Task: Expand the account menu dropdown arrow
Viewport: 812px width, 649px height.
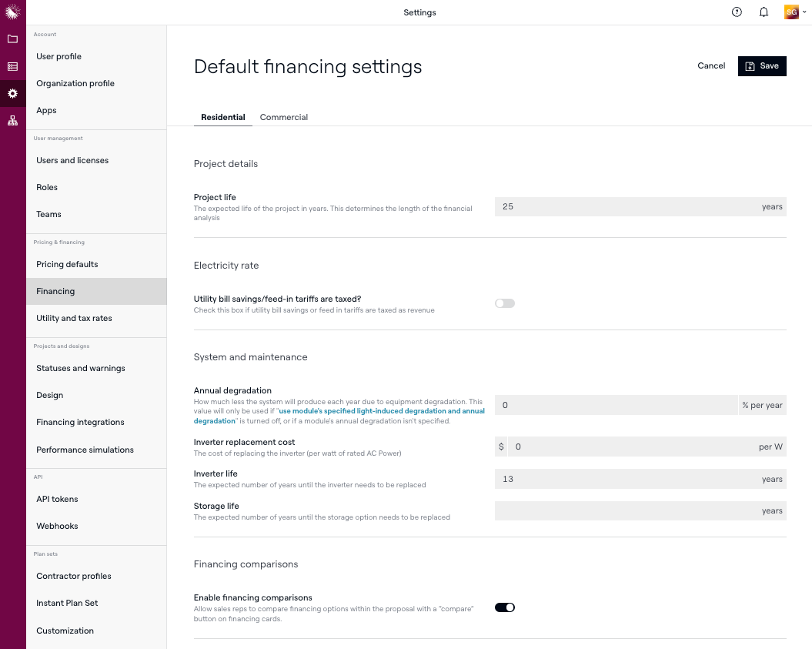Action: (804, 12)
